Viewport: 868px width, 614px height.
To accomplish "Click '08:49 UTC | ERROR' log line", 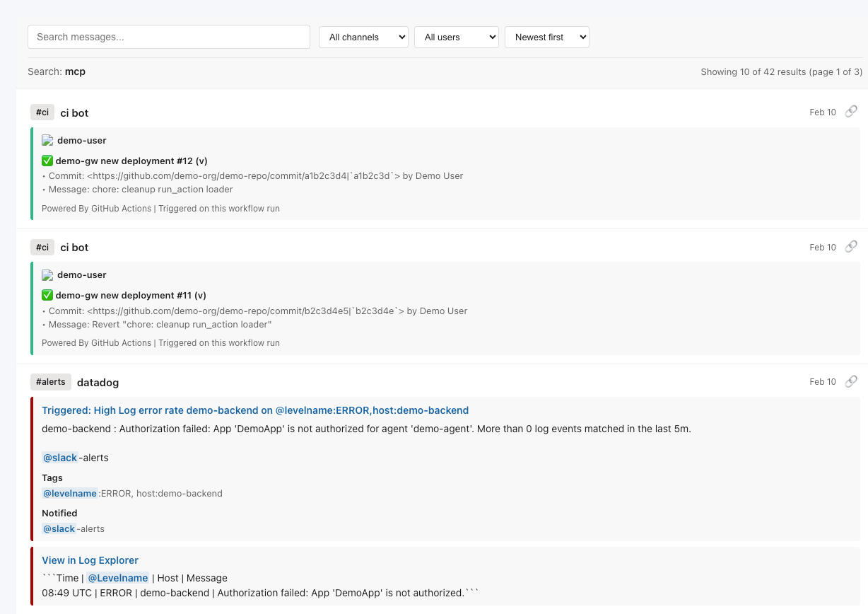I will pyautogui.click(x=260, y=593).
